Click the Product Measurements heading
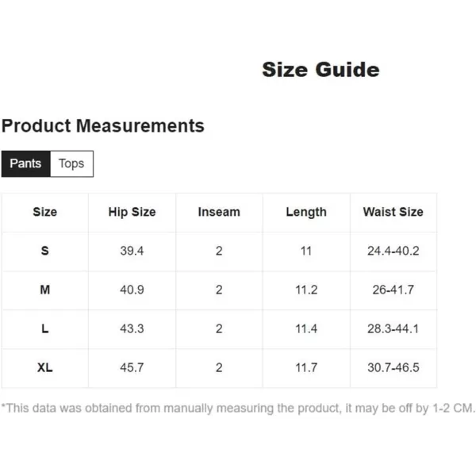Image resolution: width=476 pixels, height=476 pixels. pyautogui.click(x=103, y=125)
